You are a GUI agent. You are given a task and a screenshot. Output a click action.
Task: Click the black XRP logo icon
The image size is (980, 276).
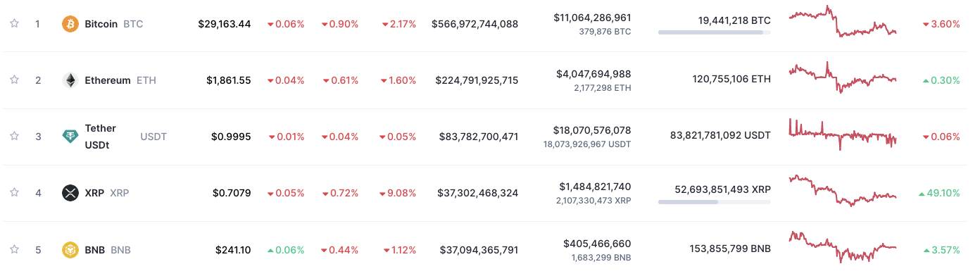tap(70, 193)
